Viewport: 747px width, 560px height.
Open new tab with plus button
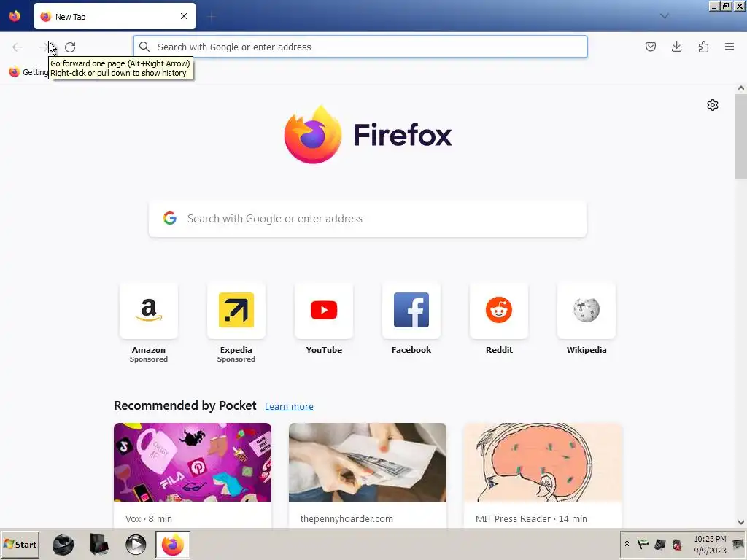coord(212,17)
